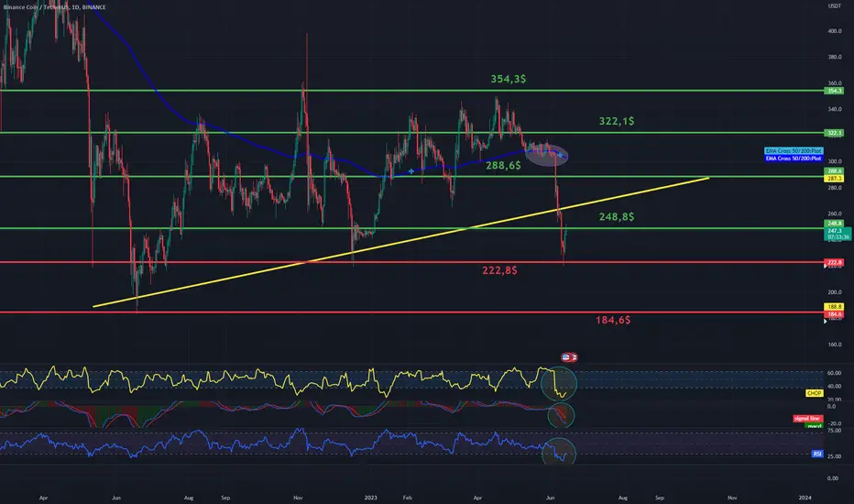
Task: Click the 300.0 price axis value
Action: [835, 162]
